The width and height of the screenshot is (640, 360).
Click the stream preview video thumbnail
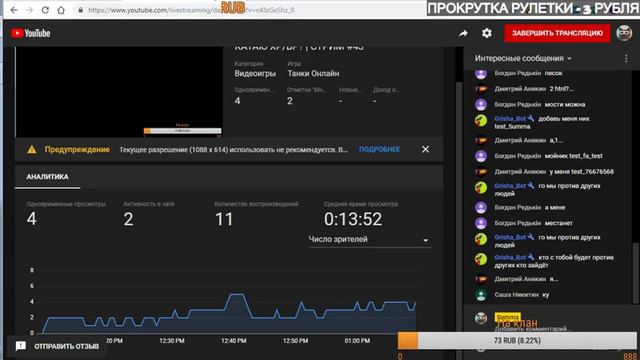pyautogui.click(x=119, y=92)
